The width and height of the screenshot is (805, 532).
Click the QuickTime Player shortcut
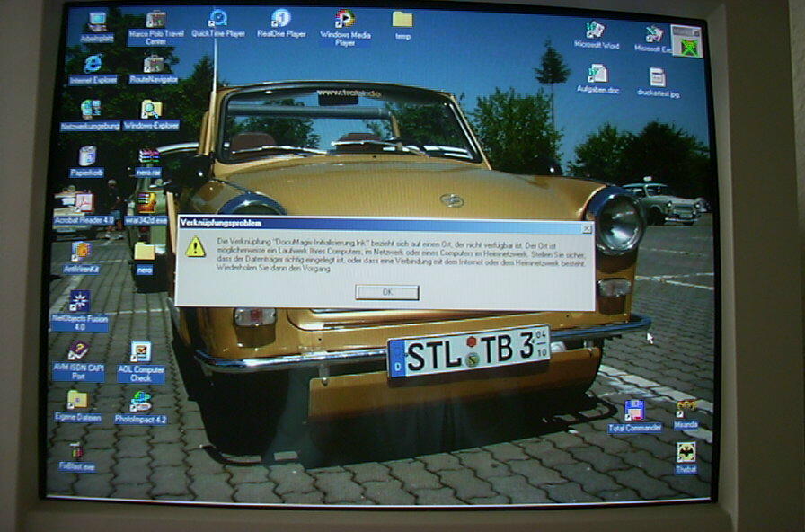[x=217, y=19]
